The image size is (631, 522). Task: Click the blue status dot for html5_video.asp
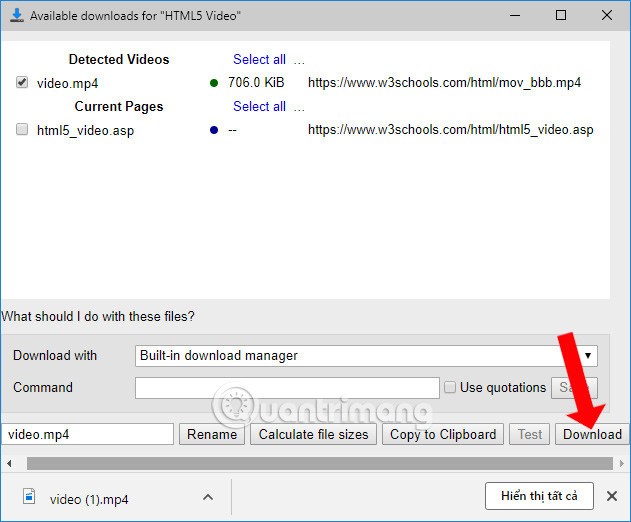(214, 130)
